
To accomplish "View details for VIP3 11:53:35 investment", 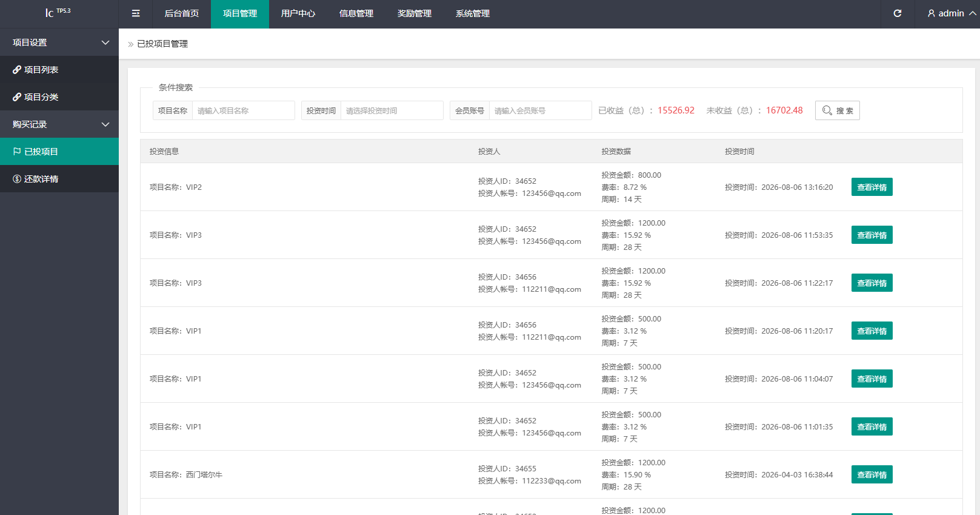I will pyautogui.click(x=872, y=235).
